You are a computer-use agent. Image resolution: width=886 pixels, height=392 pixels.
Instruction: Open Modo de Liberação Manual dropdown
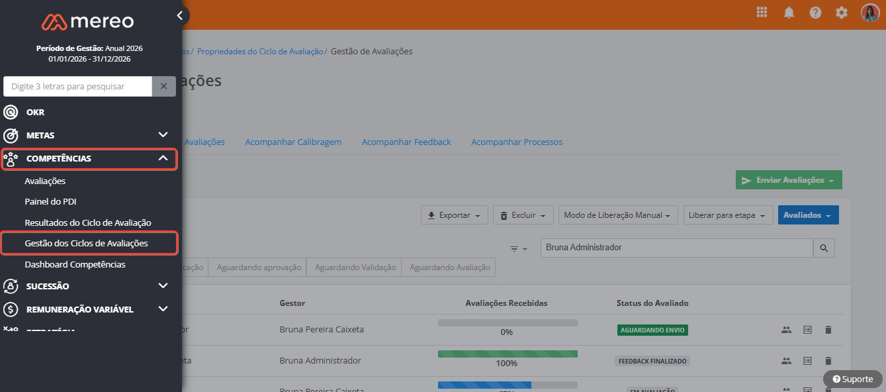618,215
